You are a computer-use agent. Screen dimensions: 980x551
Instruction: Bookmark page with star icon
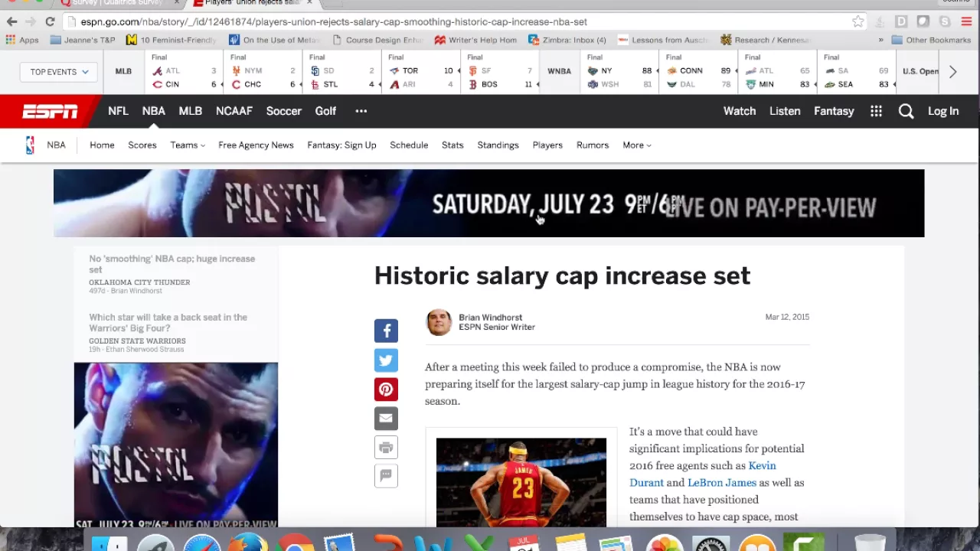click(858, 21)
